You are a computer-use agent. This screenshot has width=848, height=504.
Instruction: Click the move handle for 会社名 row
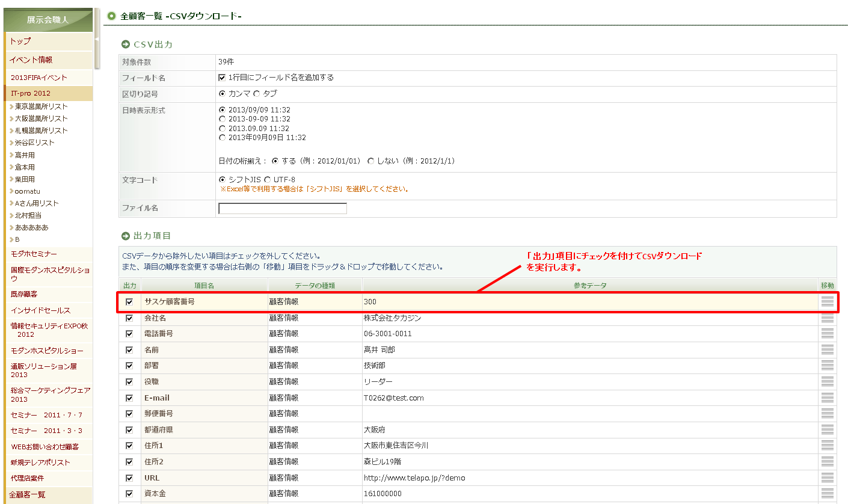[x=827, y=318]
